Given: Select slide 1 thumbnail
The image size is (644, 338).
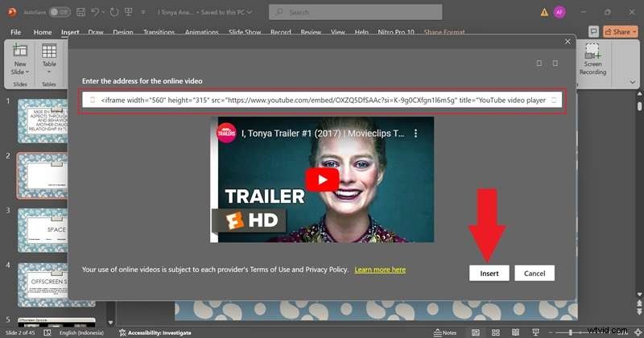Looking at the screenshot, I should click(x=43, y=121).
